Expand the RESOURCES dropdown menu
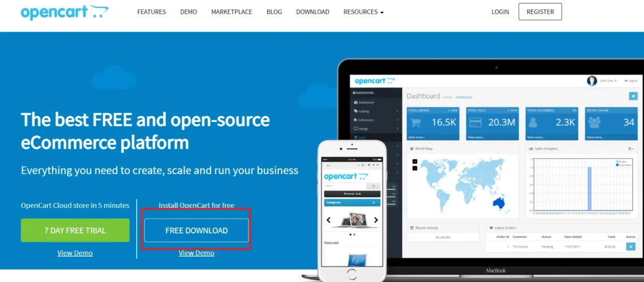This screenshot has height=282, width=644. [363, 12]
